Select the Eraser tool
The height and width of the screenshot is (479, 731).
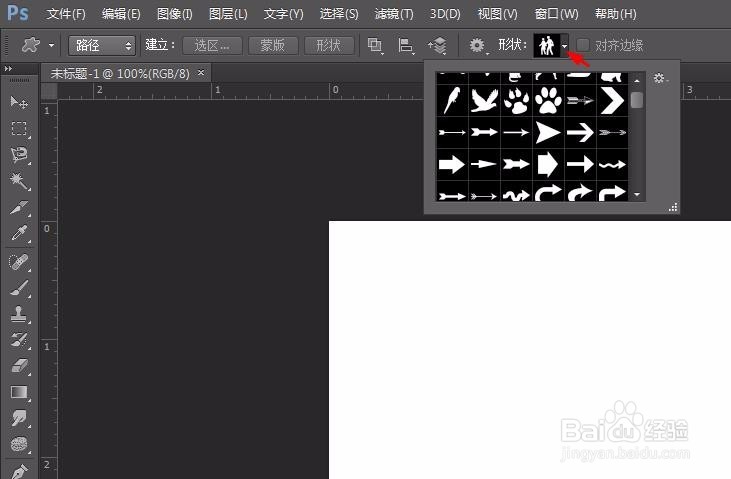19,366
